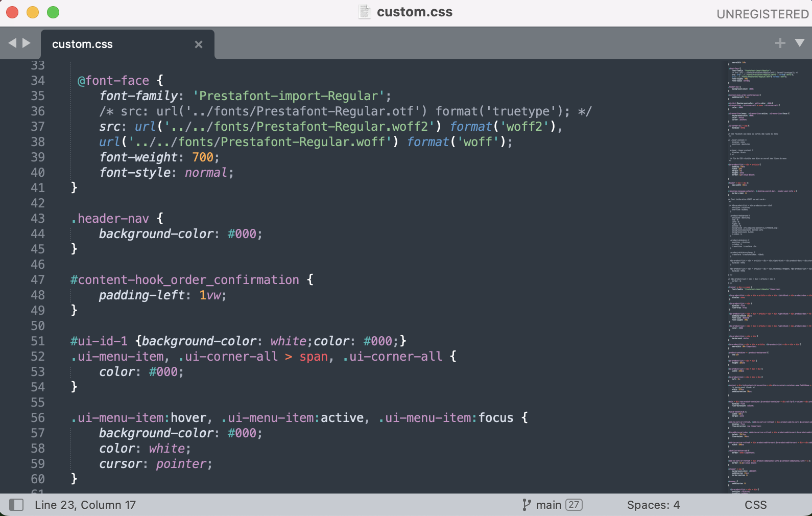
Task: Click line number 47 in the gutter
Action: [38, 279]
